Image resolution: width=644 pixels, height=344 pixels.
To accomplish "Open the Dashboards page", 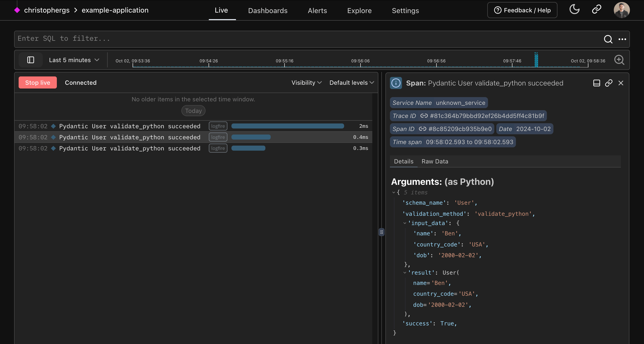I will 267,11.
